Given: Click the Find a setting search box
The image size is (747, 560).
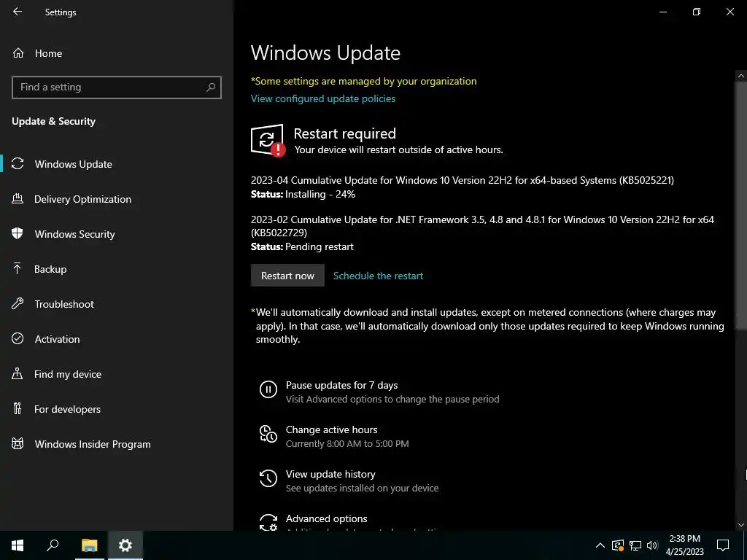Looking at the screenshot, I should coord(117,87).
